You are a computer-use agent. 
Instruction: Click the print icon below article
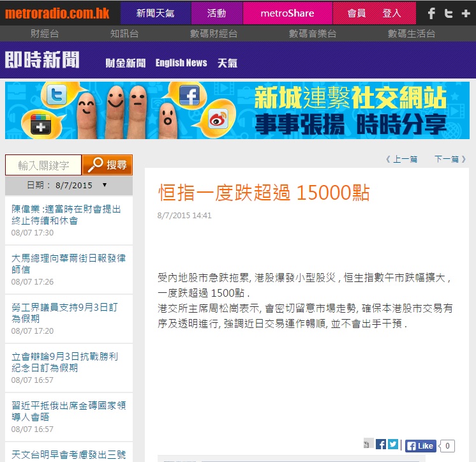point(368,443)
